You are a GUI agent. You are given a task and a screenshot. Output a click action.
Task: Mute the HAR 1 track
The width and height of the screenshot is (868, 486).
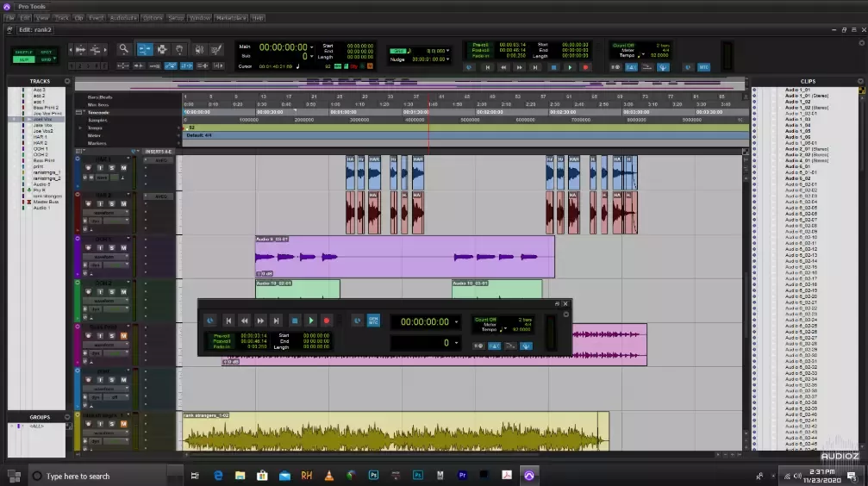click(123, 168)
